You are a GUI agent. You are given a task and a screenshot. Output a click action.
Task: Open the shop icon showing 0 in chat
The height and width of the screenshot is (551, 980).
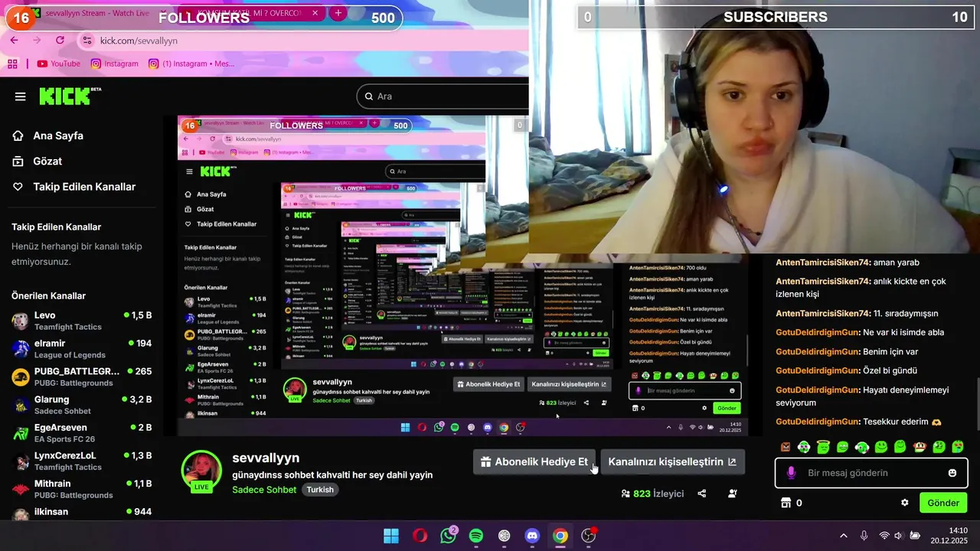click(791, 503)
